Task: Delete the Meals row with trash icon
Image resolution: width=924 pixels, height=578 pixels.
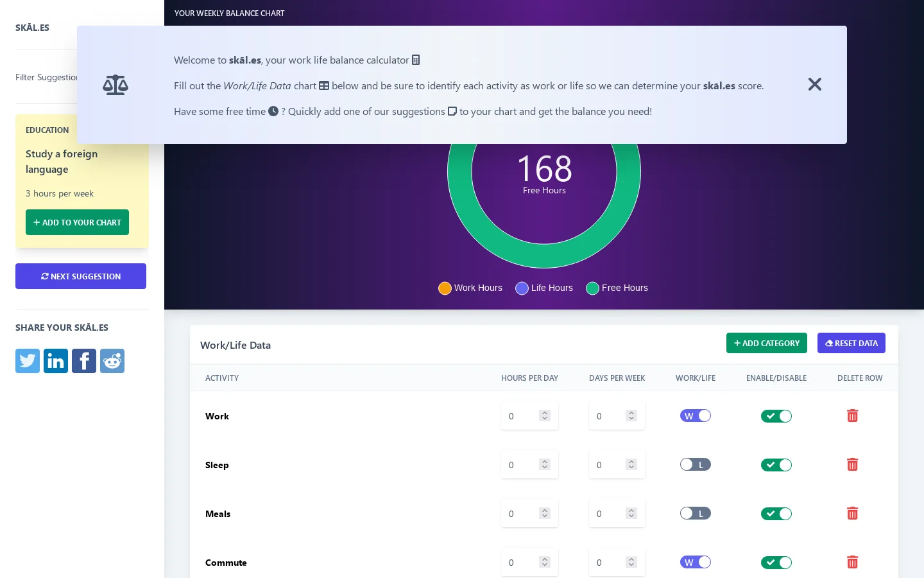Action: coord(852,513)
